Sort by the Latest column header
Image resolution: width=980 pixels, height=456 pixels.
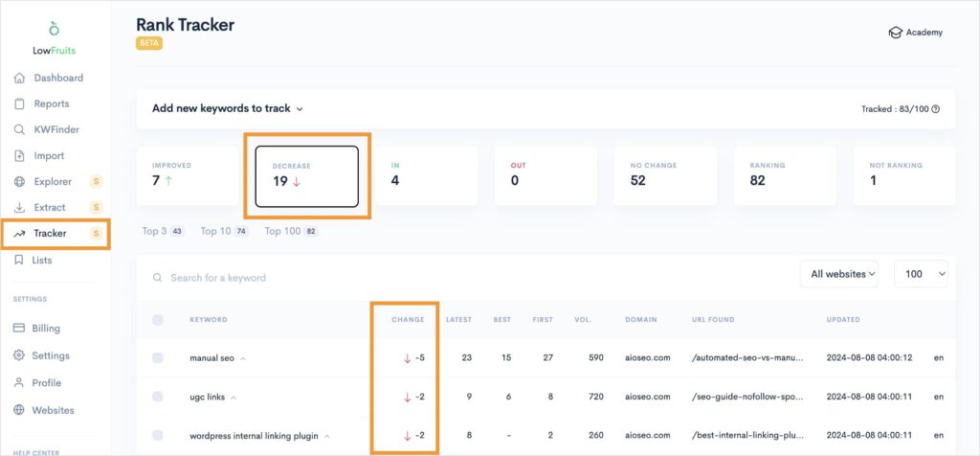[458, 320]
